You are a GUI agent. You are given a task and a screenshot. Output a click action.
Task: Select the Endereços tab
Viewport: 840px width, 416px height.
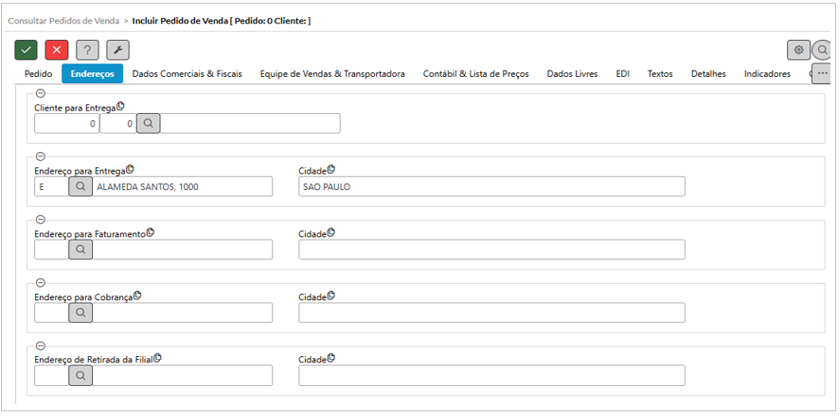pyautogui.click(x=92, y=74)
